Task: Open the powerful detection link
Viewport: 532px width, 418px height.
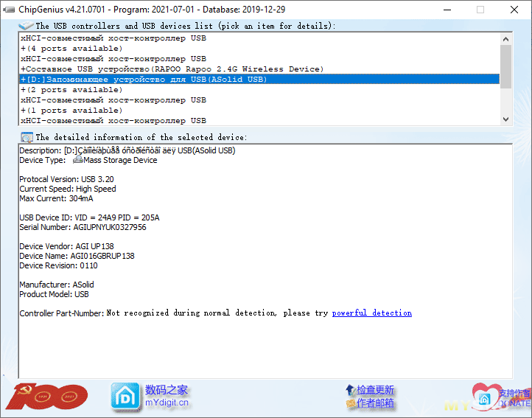Action: click(x=371, y=313)
